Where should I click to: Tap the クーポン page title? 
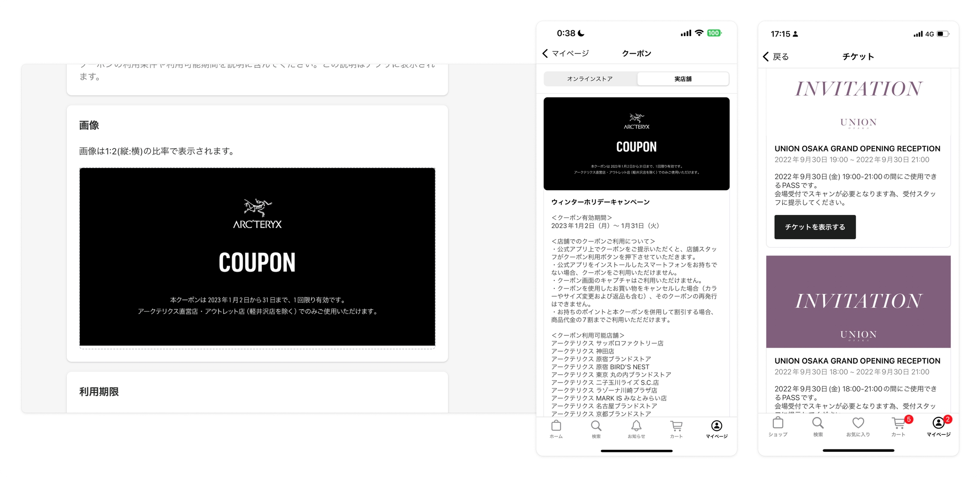tap(636, 53)
